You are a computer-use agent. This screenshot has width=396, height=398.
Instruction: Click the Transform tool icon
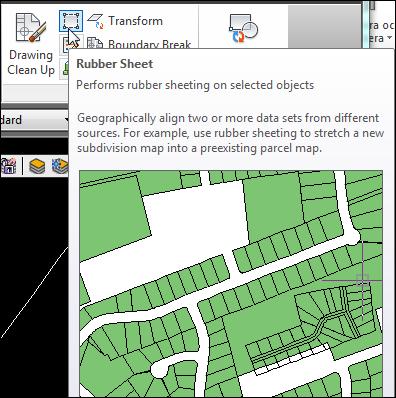(x=95, y=21)
